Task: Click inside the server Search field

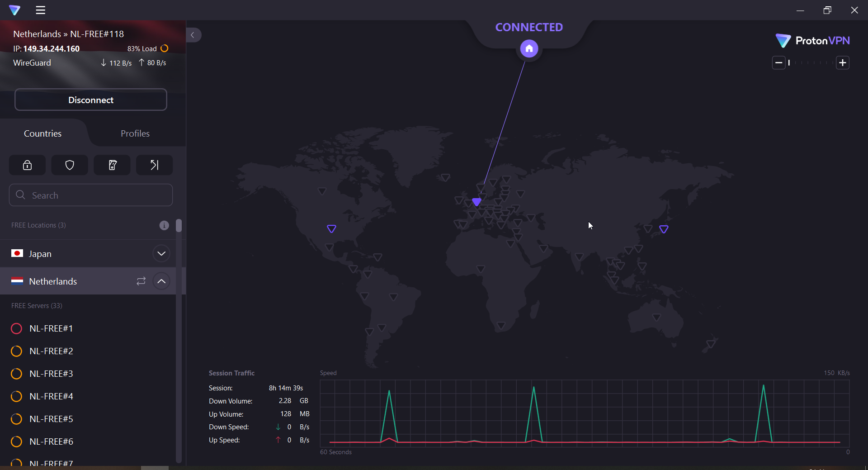Action: [90, 195]
